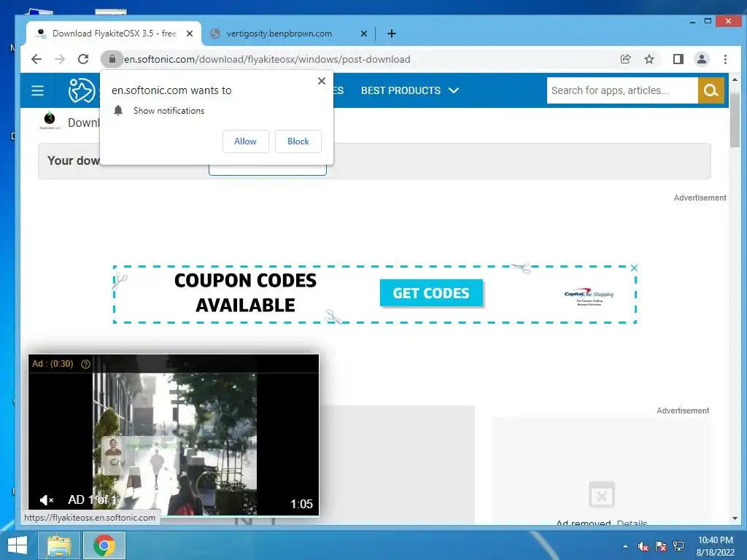Click scrollbar up arrow
Screen dimensions: 747x560
point(735,79)
